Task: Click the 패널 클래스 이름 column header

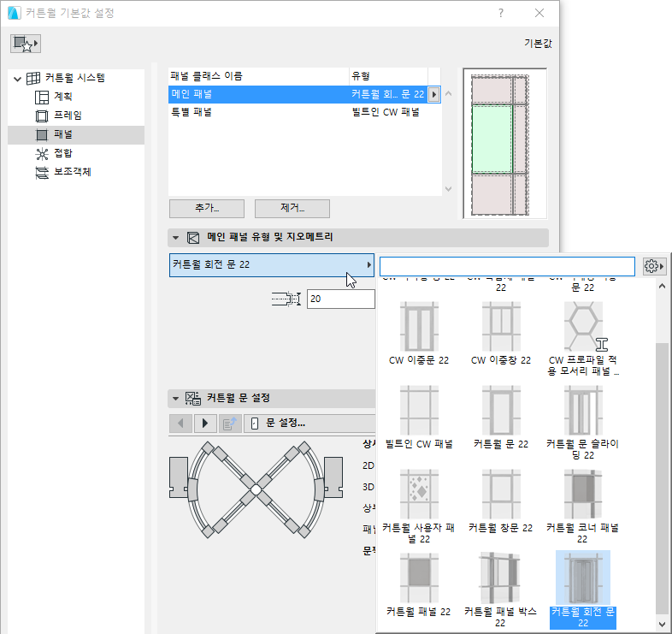Action: (x=258, y=76)
